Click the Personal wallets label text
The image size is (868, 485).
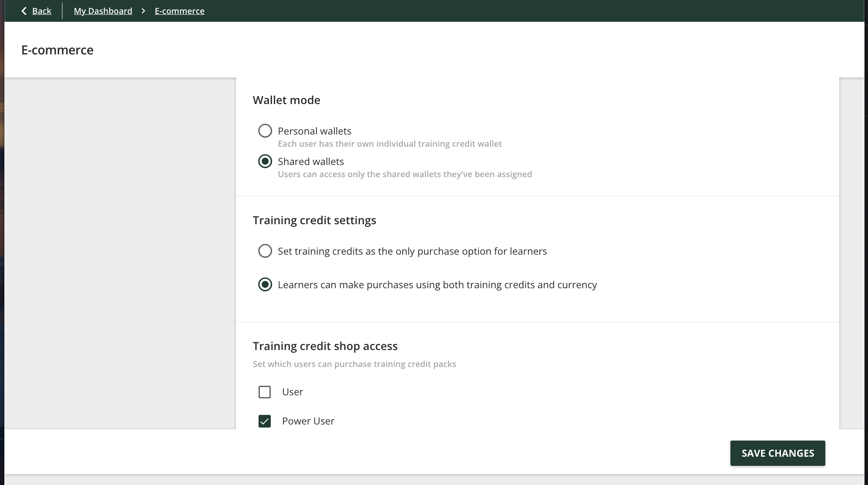[x=314, y=131]
